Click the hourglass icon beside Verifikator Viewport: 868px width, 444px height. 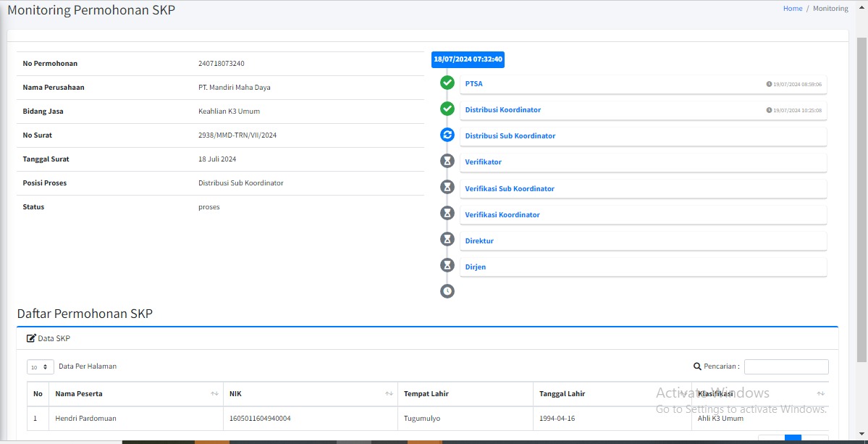[x=447, y=161]
